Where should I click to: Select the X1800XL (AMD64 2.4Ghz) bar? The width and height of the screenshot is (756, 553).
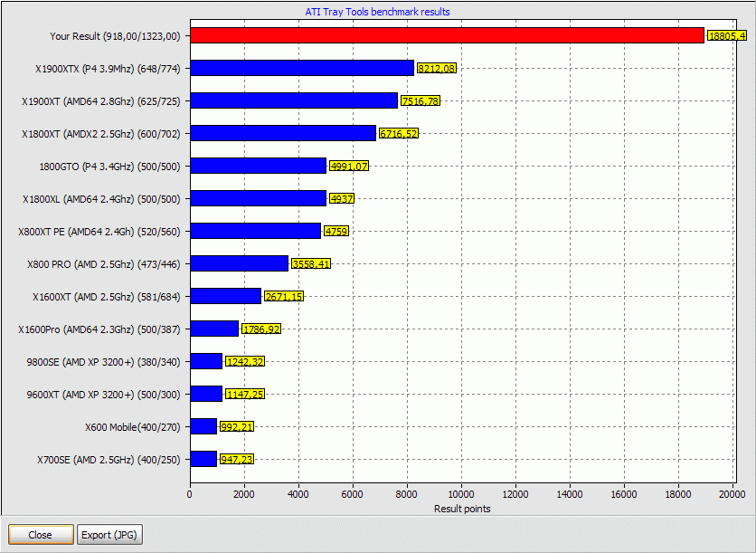point(259,198)
